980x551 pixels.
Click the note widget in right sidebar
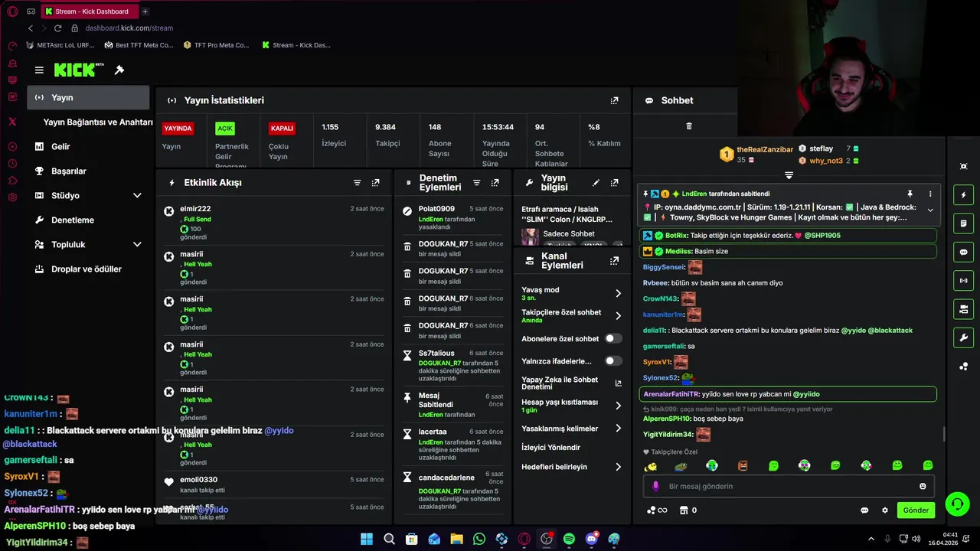click(x=963, y=223)
